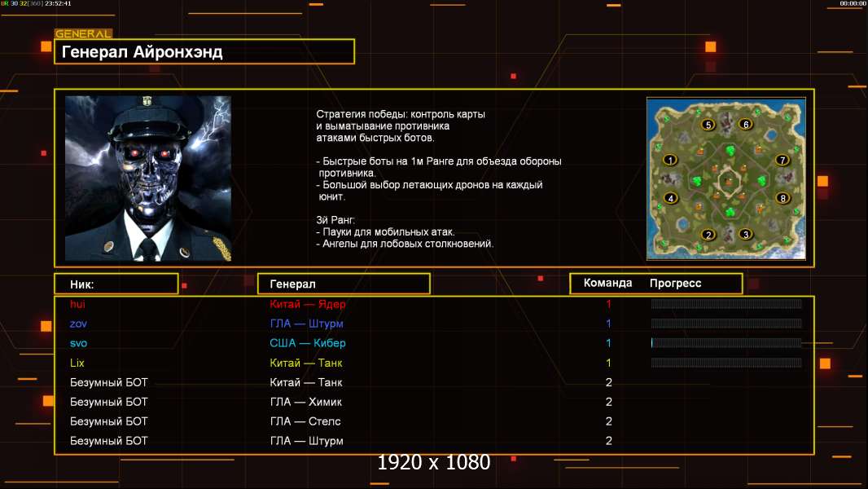Click team number 2 in the 'ГЛА — Стелс' row
Screen dimensions: 868x489
608,421
